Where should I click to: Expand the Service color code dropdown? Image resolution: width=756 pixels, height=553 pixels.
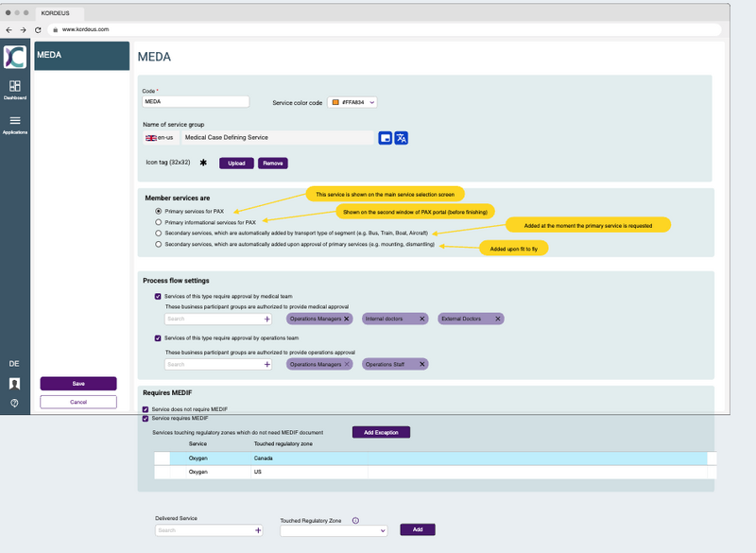352,102
